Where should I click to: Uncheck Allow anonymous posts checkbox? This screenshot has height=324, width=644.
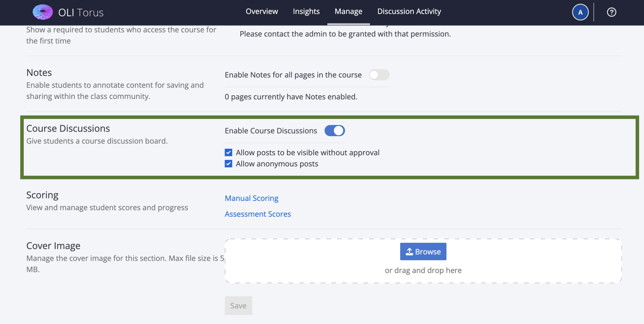[x=228, y=164]
